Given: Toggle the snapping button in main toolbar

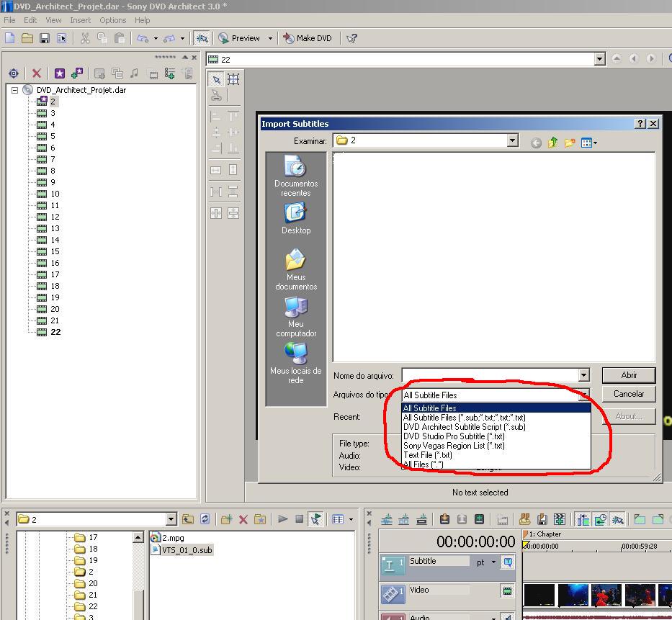Looking at the screenshot, I should point(202,38).
